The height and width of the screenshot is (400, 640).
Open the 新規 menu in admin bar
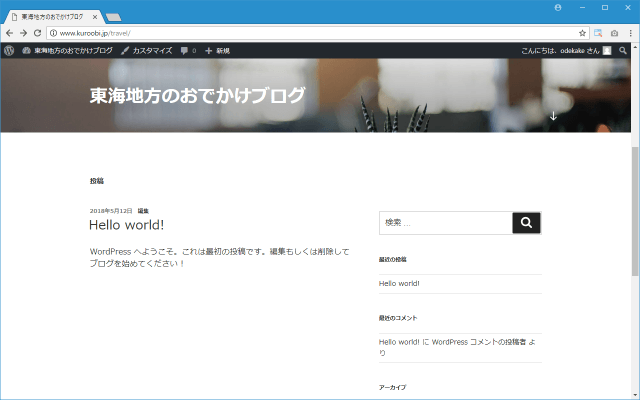click(217, 51)
